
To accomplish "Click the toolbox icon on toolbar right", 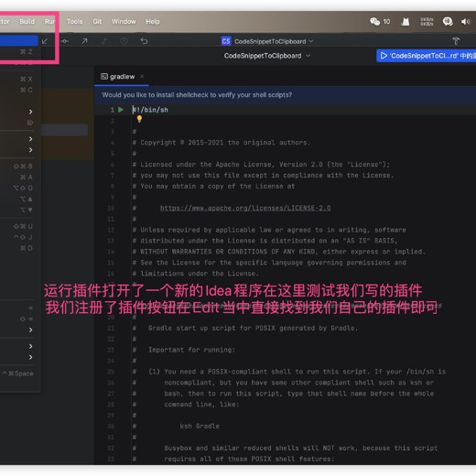I will pyautogui.click(x=456, y=41).
